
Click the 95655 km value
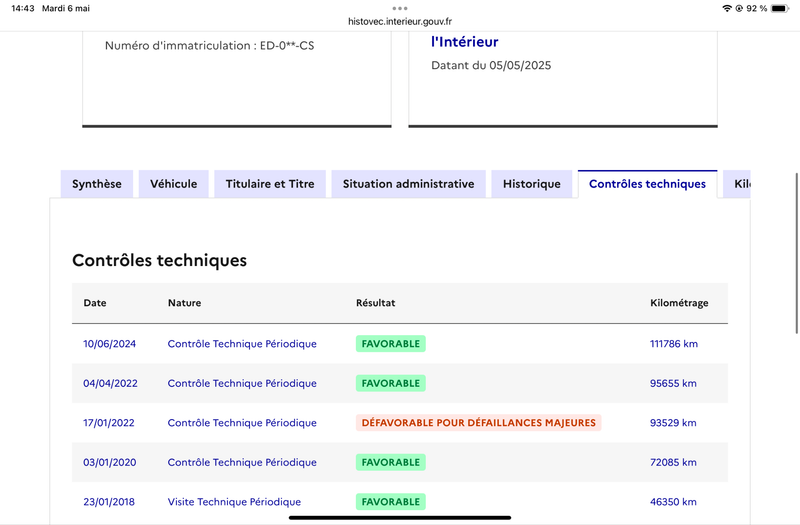(673, 383)
